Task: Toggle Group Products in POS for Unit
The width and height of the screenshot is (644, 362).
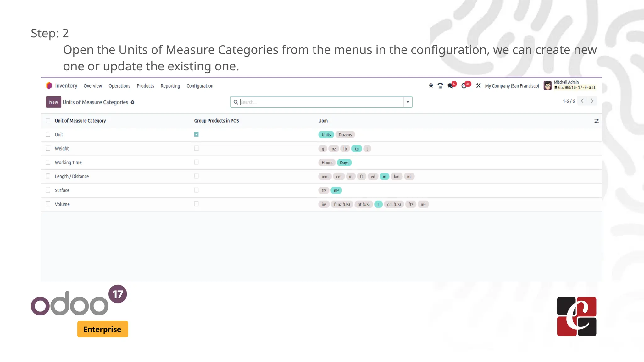Action: pos(196,134)
